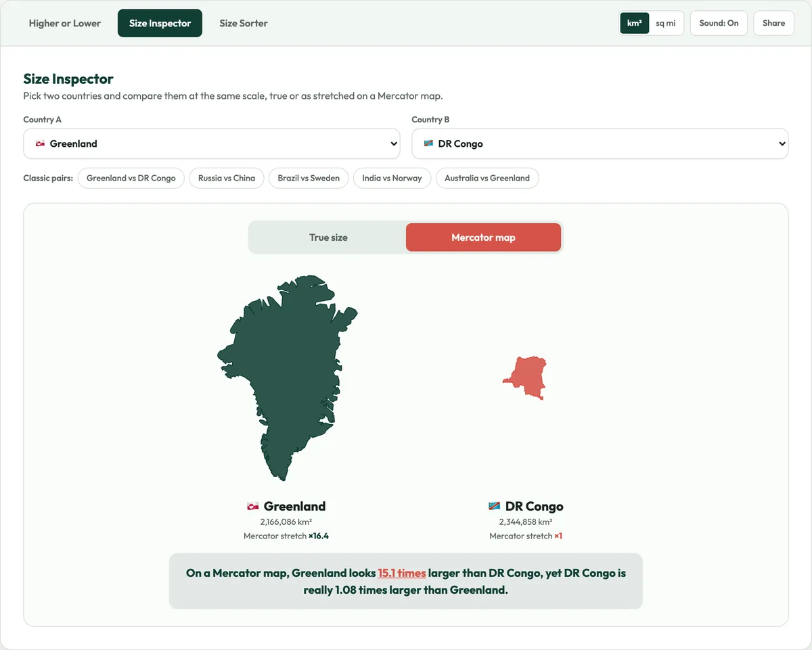Click the 2,166,086 km² area value
This screenshot has width=812, height=650.
click(286, 522)
